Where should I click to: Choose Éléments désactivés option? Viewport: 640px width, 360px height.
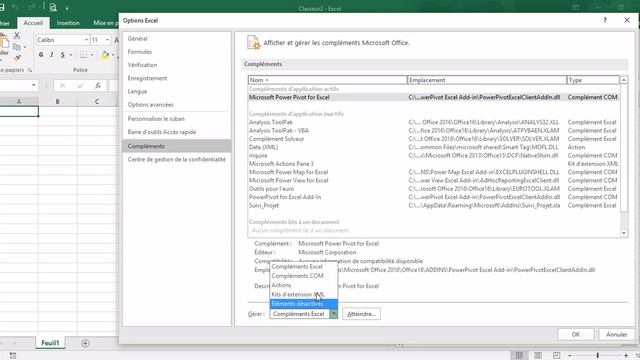tap(303, 304)
